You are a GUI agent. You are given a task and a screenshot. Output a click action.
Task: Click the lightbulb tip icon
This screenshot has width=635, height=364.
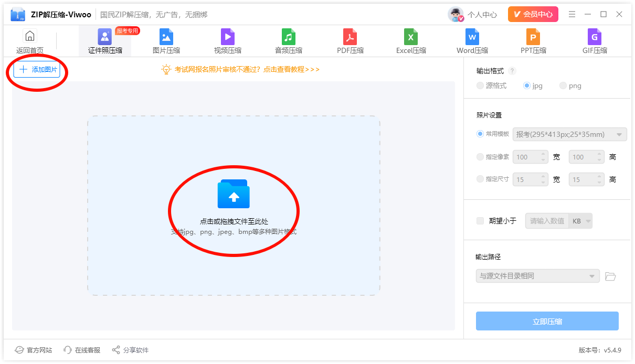[x=166, y=69]
